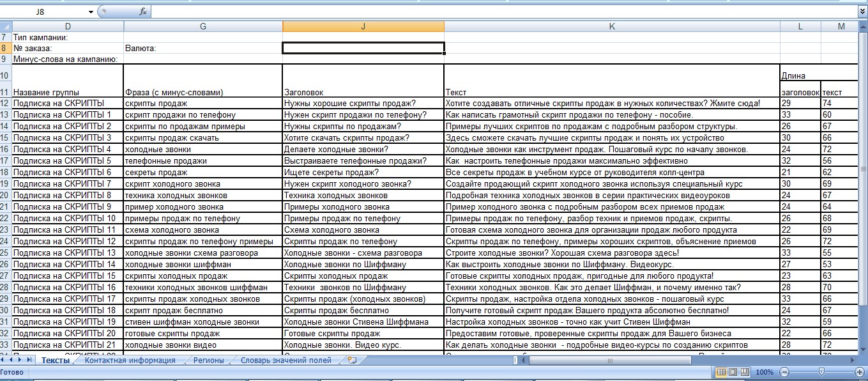Select row 33 header
The height and width of the screenshot is (381, 868).
click(x=6, y=345)
